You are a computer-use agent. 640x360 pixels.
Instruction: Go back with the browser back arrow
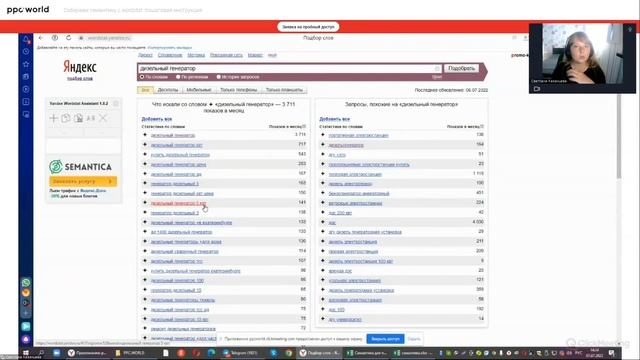(41, 38)
